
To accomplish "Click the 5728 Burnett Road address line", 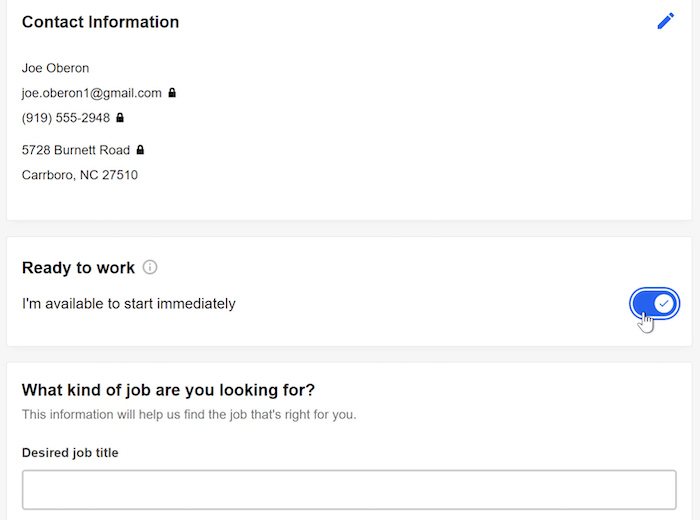I will click(76, 150).
